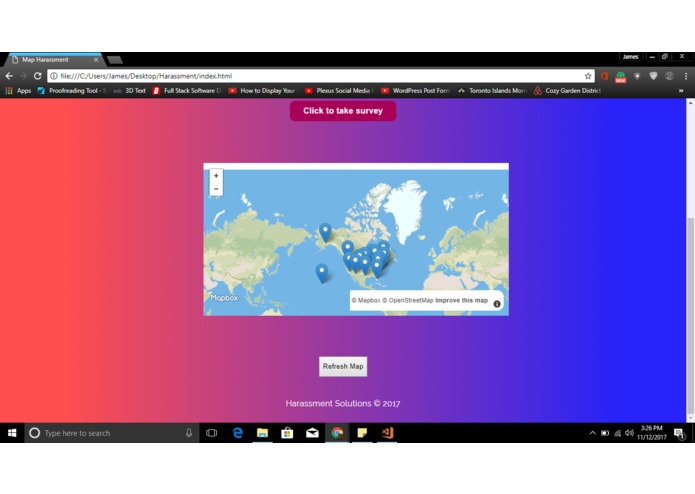Click the Refresh Map button
The width and height of the screenshot is (695, 494).
[x=343, y=366]
